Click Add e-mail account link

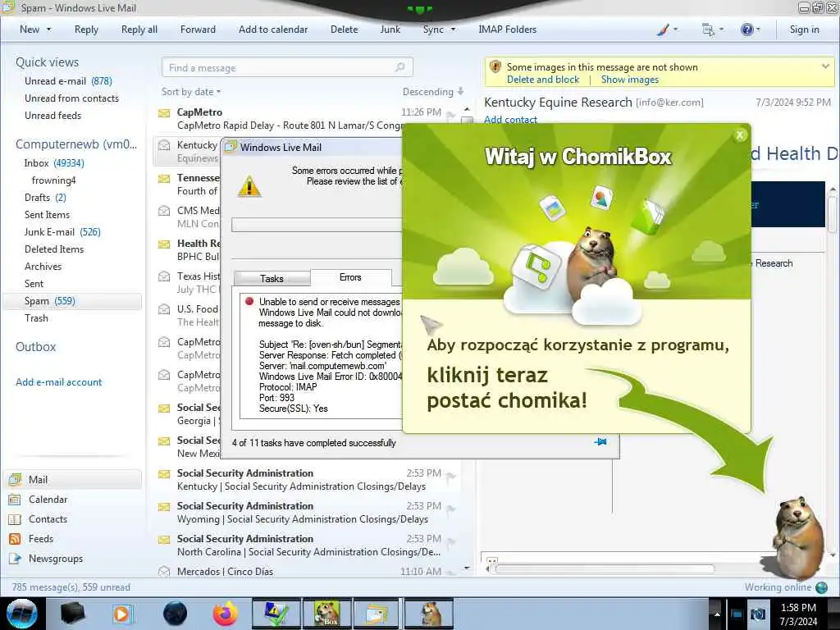(x=58, y=382)
